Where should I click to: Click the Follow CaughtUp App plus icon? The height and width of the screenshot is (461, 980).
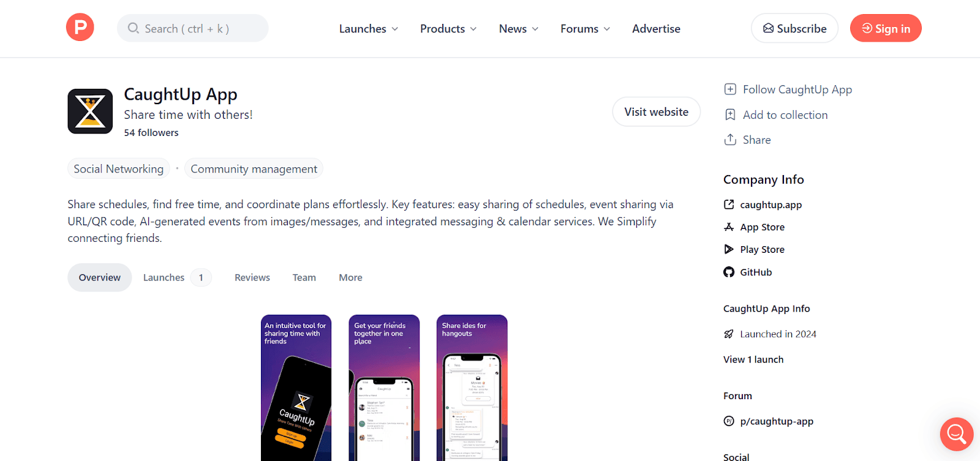click(x=730, y=89)
